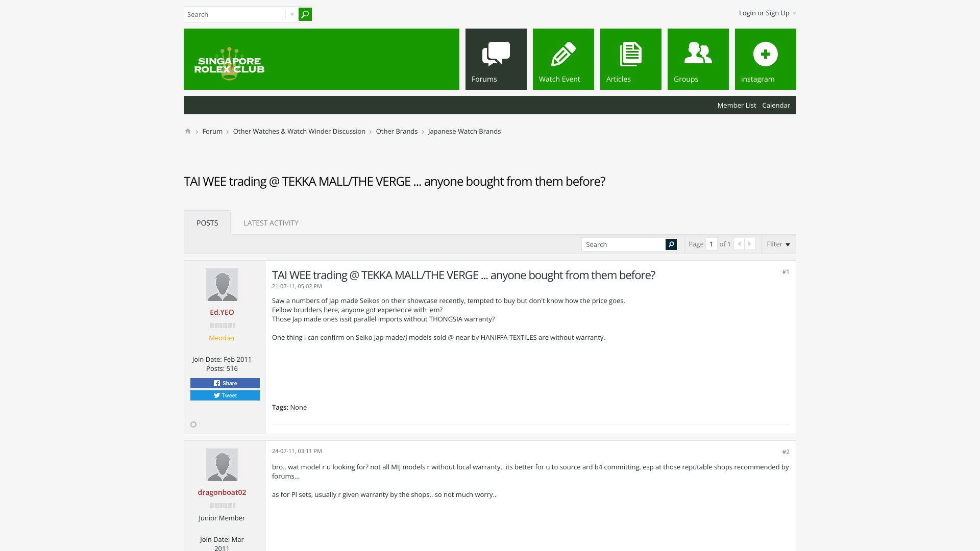
Task: Open the Articles tile
Action: pos(631,59)
